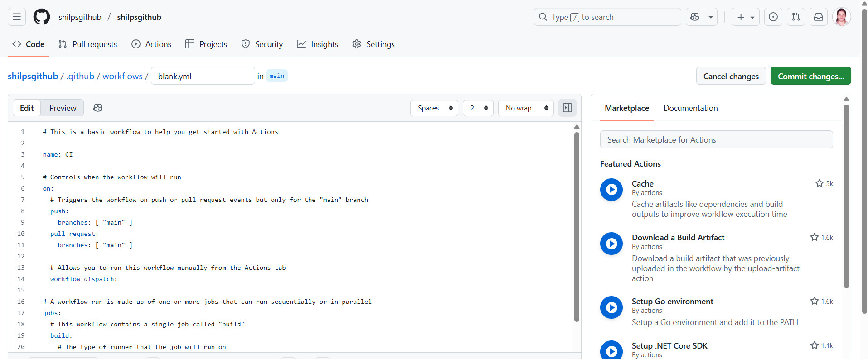This screenshot has width=868, height=359.
Task: Open the Actions repository tab
Action: pos(151,44)
